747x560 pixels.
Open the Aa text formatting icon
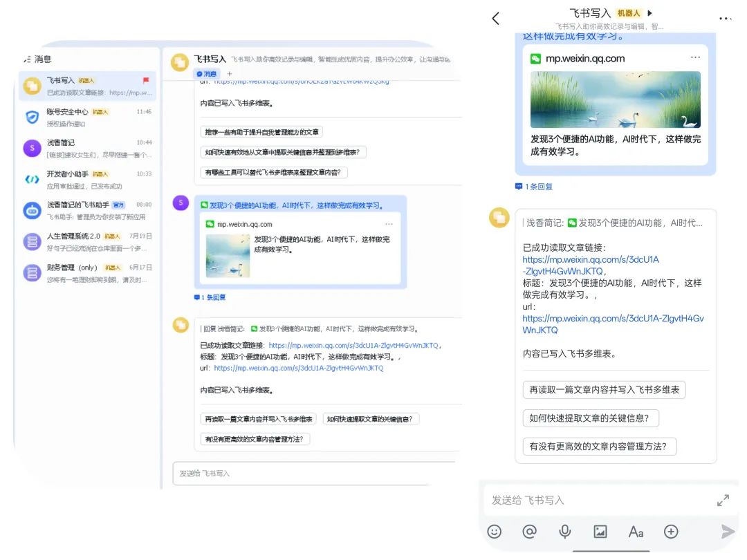636,532
